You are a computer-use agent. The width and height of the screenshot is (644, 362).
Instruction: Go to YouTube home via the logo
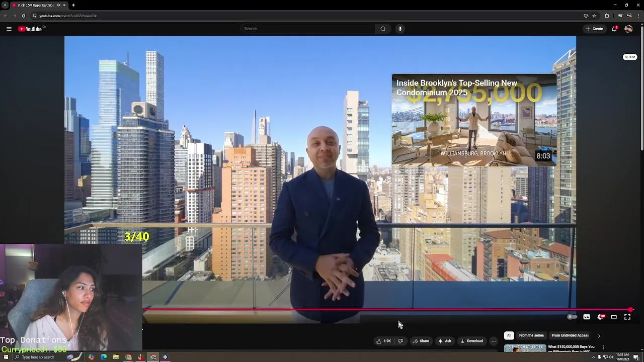click(x=30, y=29)
